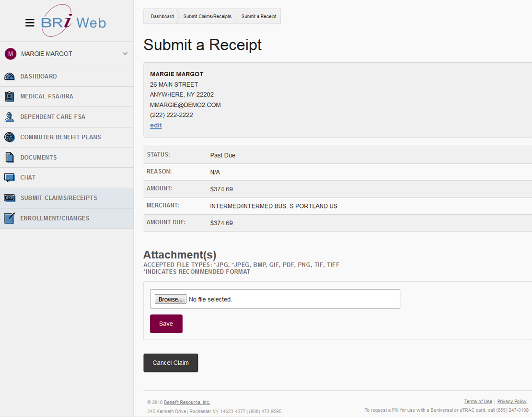Click the edit link under contact info
532x417 pixels.
tap(156, 126)
